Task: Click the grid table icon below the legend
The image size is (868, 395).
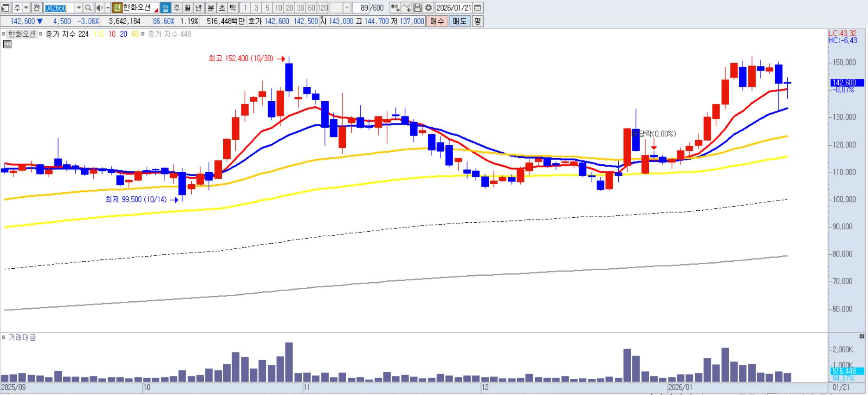Action: (x=7, y=45)
